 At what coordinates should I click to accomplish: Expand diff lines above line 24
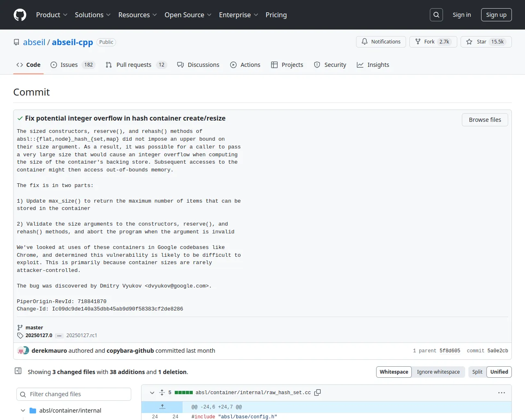162,407
